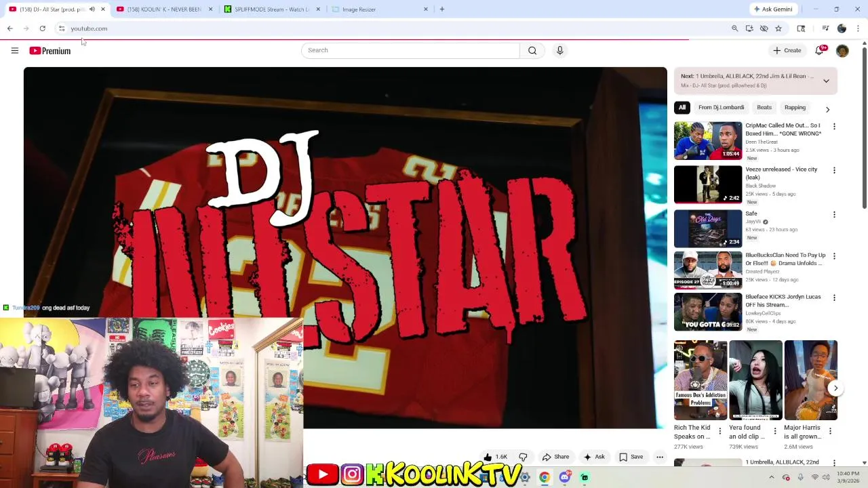868x488 pixels.
Task: Select the Beats filter chip
Action: pyautogui.click(x=764, y=107)
